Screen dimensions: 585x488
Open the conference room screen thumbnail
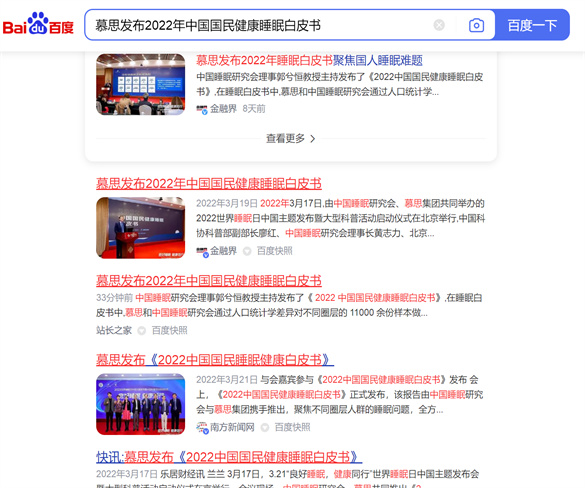[141, 84]
